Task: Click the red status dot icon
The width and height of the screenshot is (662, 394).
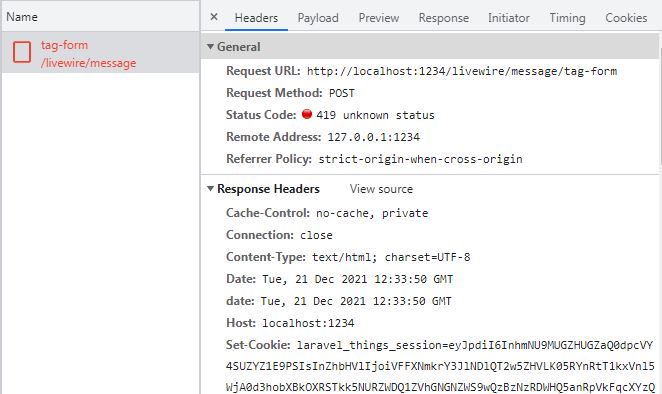Action: point(307,114)
